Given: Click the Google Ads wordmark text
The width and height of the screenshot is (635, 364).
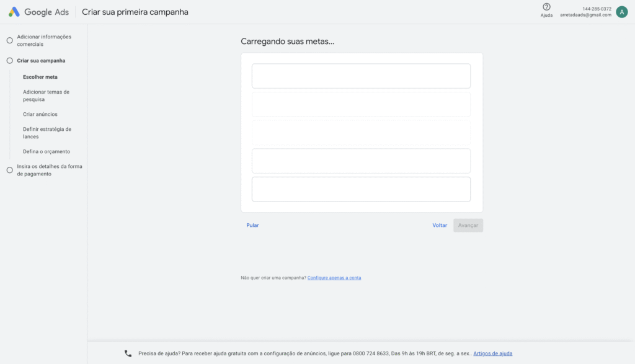Looking at the screenshot, I should coord(47,12).
